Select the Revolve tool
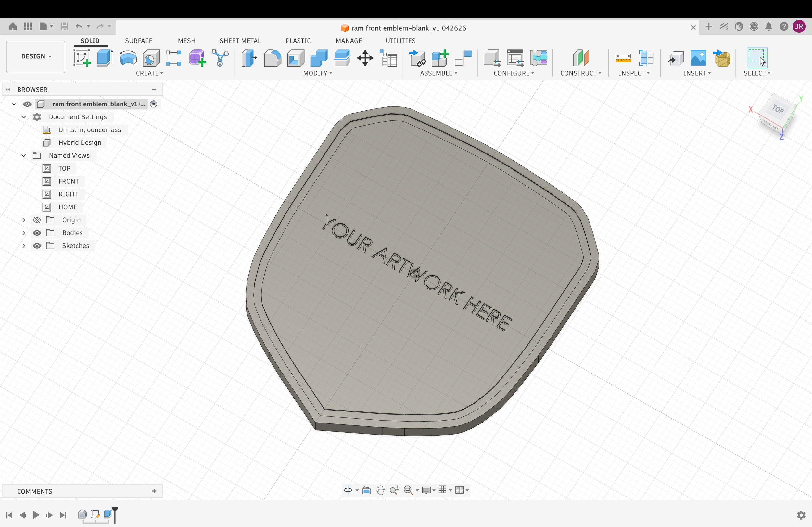Viewport: 812px width, 527px height. pos(128,58)
